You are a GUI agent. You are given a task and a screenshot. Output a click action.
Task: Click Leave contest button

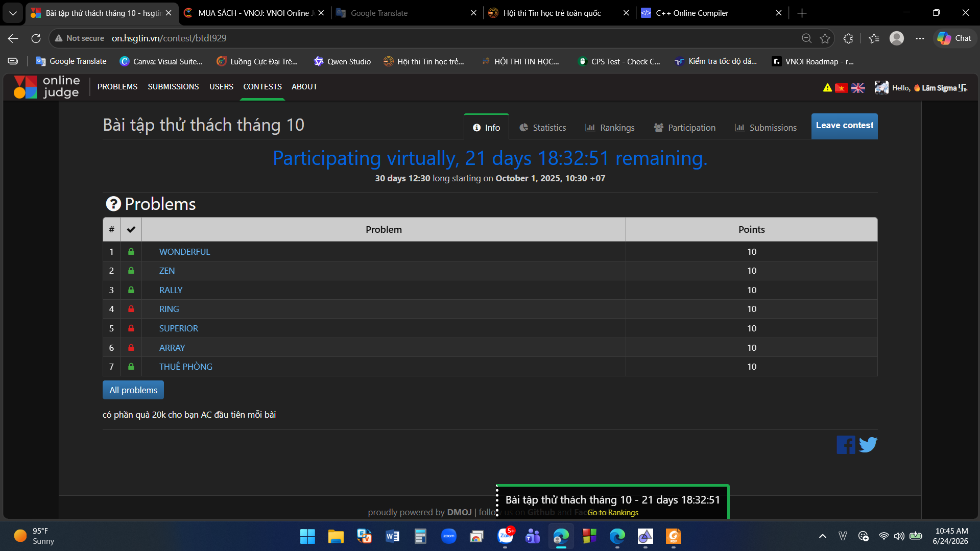click(x=845, y=126)
